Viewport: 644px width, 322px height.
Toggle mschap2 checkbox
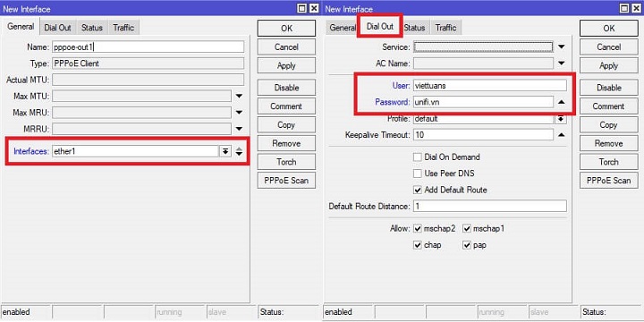point(418,228)
